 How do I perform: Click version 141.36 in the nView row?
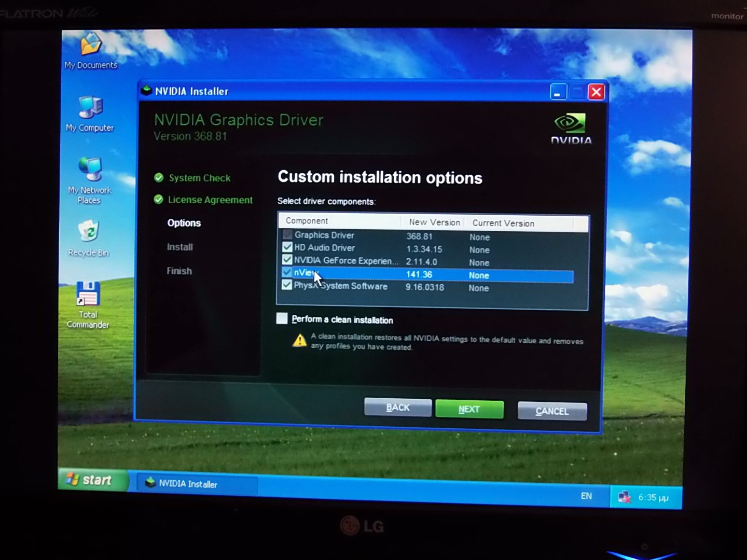tap(419, 274)
